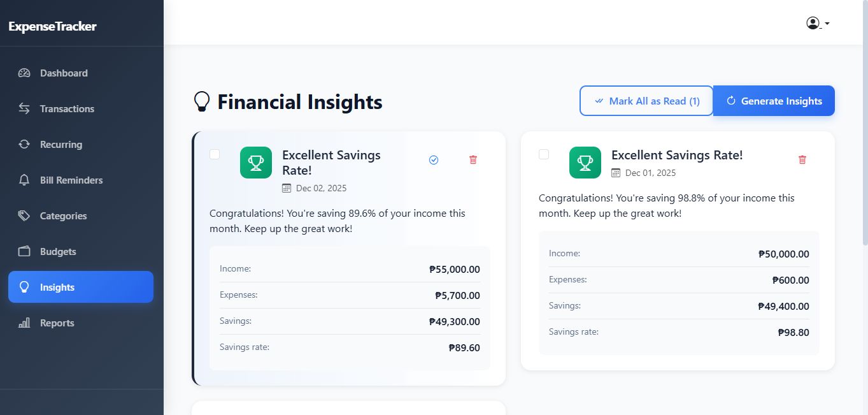Open the user account dropdown
This screenshot has height=415, width=868.
pos(817,24)
